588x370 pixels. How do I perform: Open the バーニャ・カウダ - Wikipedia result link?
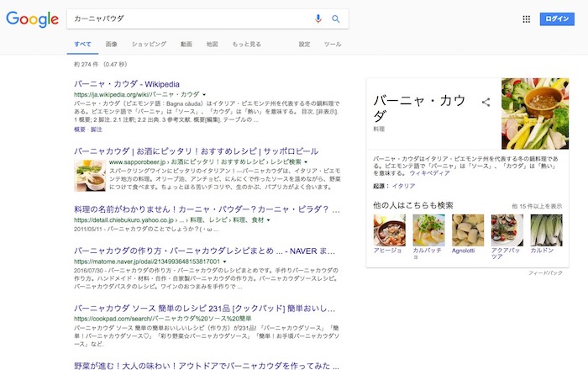(x=127, y=84)
